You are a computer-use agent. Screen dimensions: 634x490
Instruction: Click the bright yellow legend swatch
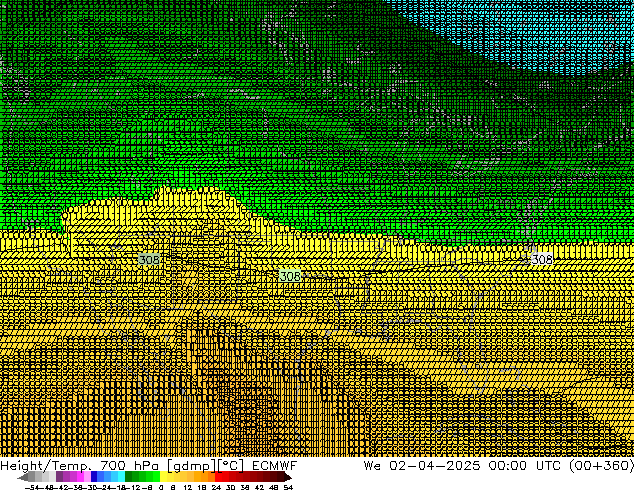(163, 476)
